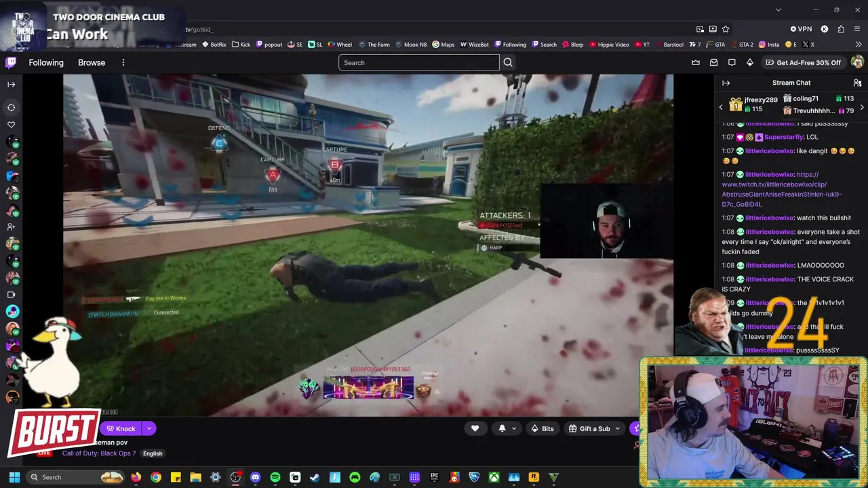
Task: Click the browser address bar
Action: click(434, 29)
